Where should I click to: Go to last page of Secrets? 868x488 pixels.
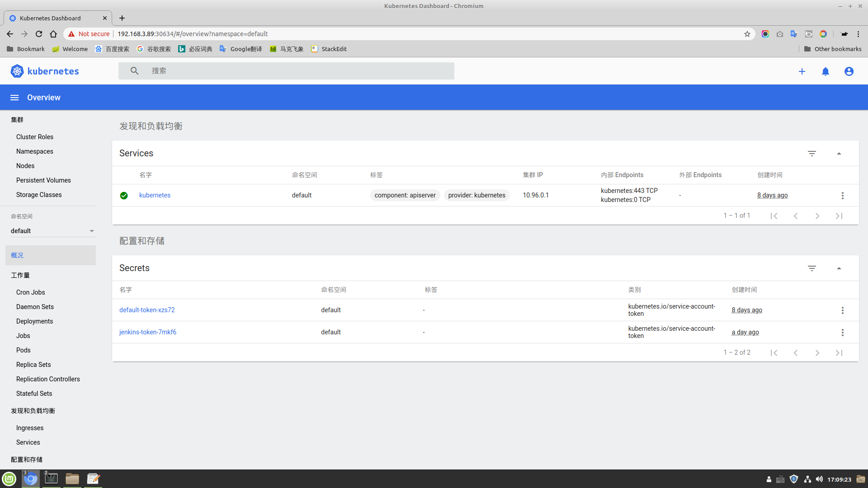click(x=839, y=353)
